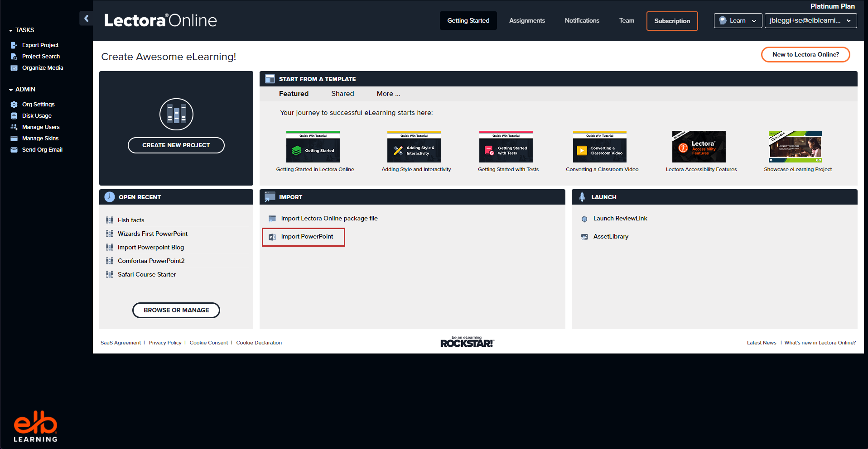Open the jbleggi user account dropdown

[810, 21]
